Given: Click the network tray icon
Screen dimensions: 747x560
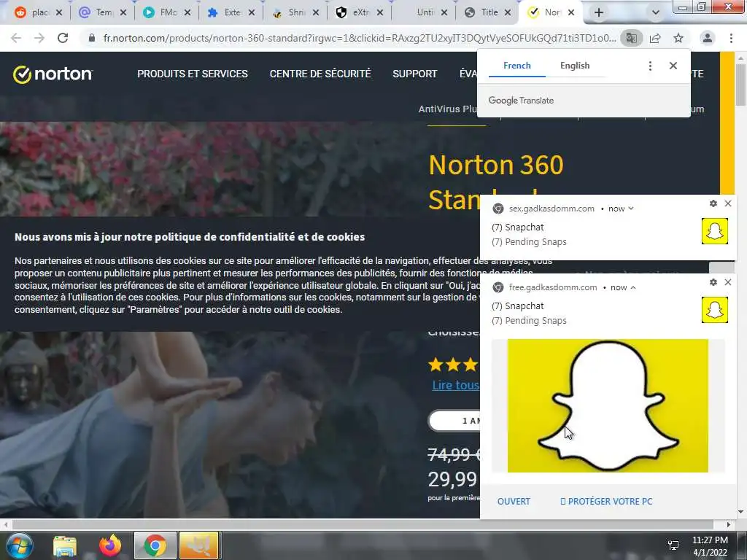Looking at the screenshot, I should (x=673, y=545).
